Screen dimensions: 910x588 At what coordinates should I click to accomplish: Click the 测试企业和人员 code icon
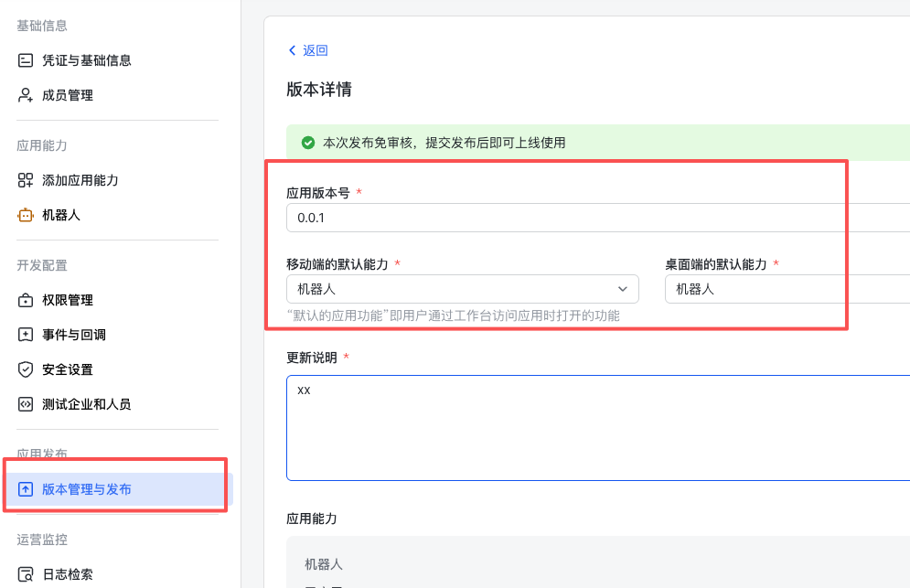coord(26,404)
